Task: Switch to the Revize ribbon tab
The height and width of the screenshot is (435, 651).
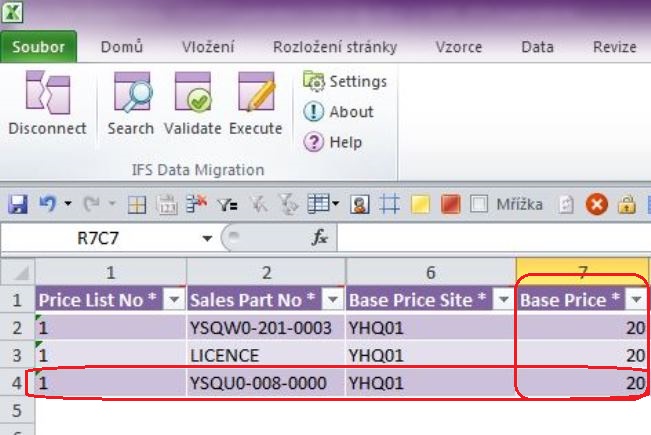Action: 614,47
